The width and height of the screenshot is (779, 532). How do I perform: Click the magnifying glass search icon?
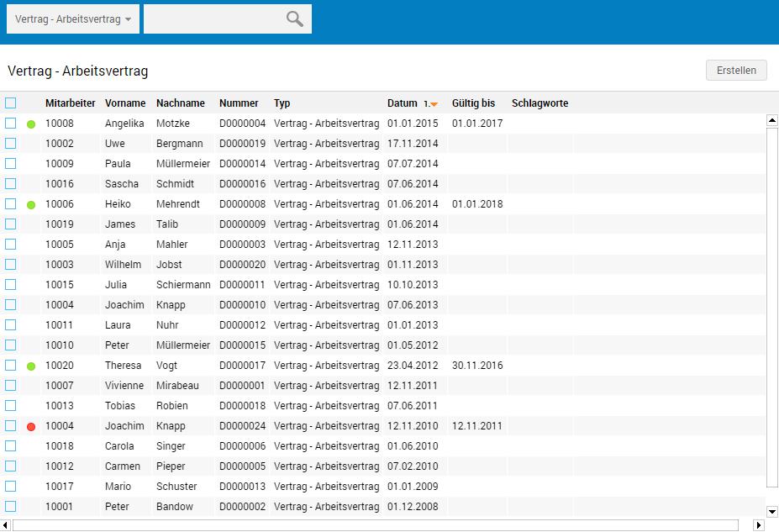coord(294,19)
